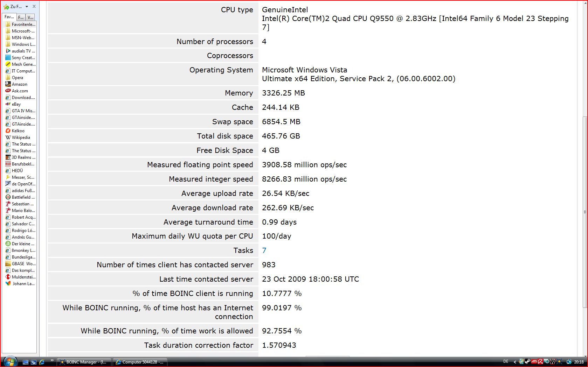Open the Sebastian favorite
The image size is (588, 367).
[x=20, y=204]
